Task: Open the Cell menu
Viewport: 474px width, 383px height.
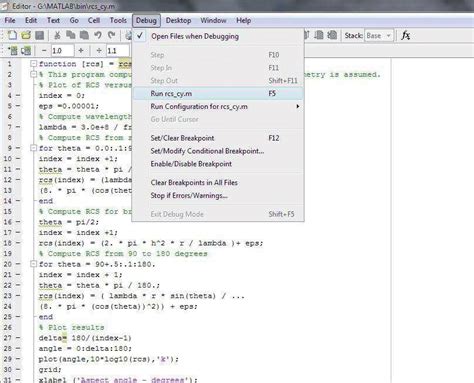Action: point(94,20)
